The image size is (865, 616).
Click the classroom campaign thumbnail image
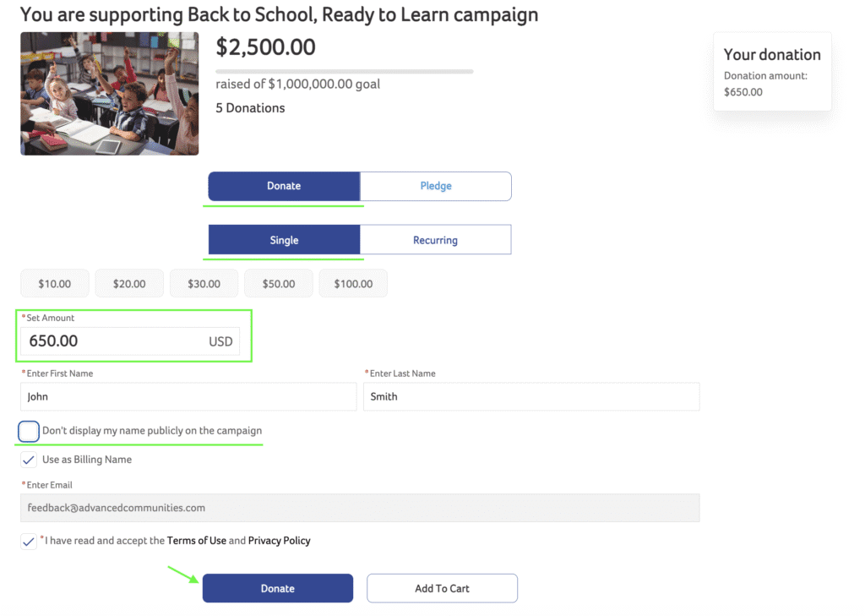[x=110, y=94]
